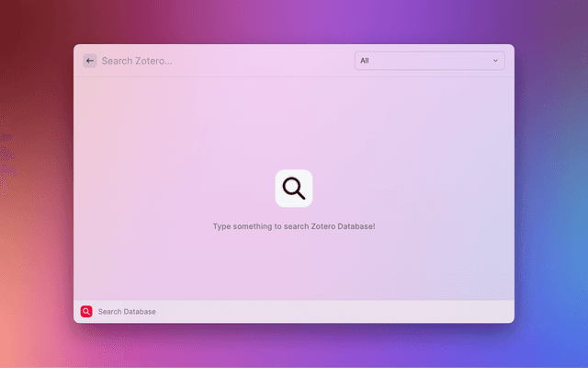
Task: Click the chevron arrow in the All filter
Action: pos(495,61)
